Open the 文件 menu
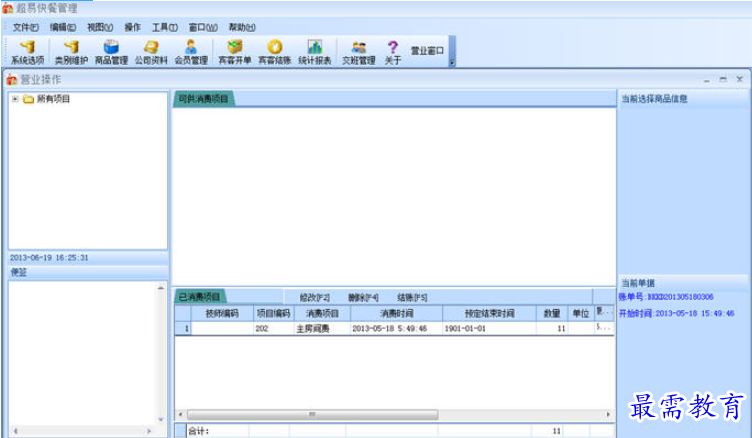Viewport: 752px width, 438px height. click(26, 27)
